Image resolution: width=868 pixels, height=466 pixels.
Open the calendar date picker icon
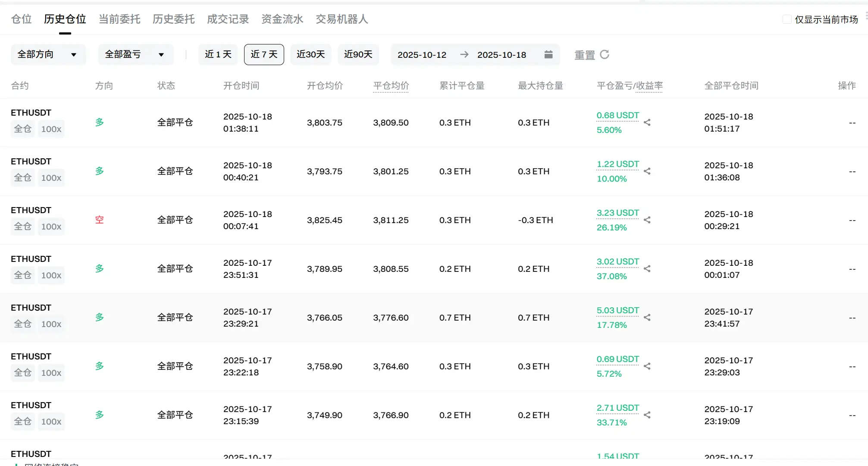[x=548, y=54]
